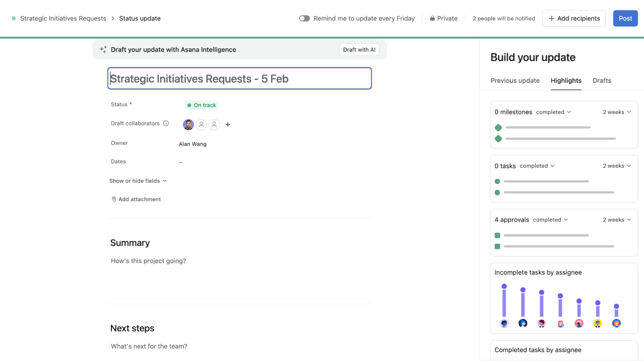644x361 pixels.
Task: Click Alan Wang's collaborator avatar
Action: (x=188, y=124)
